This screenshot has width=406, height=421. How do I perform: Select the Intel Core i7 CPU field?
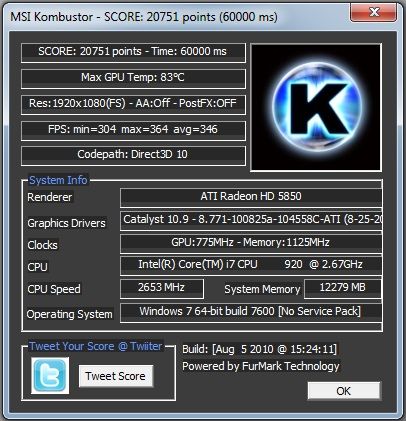pos(251,266)
